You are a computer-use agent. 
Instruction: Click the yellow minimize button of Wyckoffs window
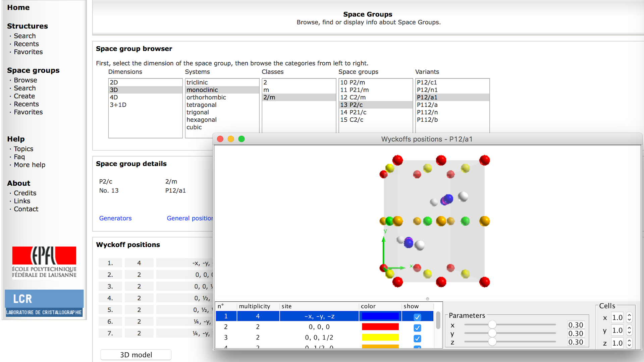(x=231, y=139)
